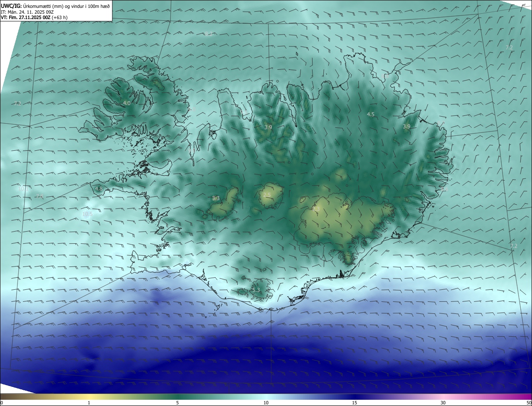Screen dimensions: 532x406
Task: Click the legend tick label '5'
Action: point(177,403)
